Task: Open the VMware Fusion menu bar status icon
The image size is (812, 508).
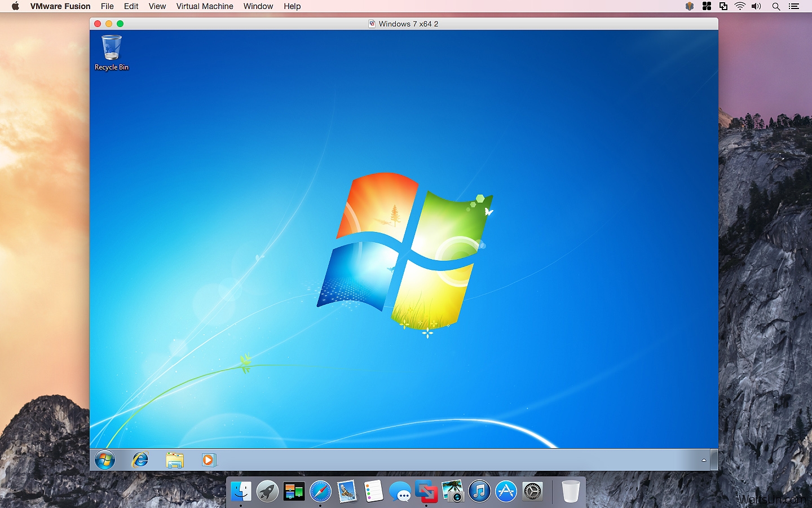Action: 723,6
